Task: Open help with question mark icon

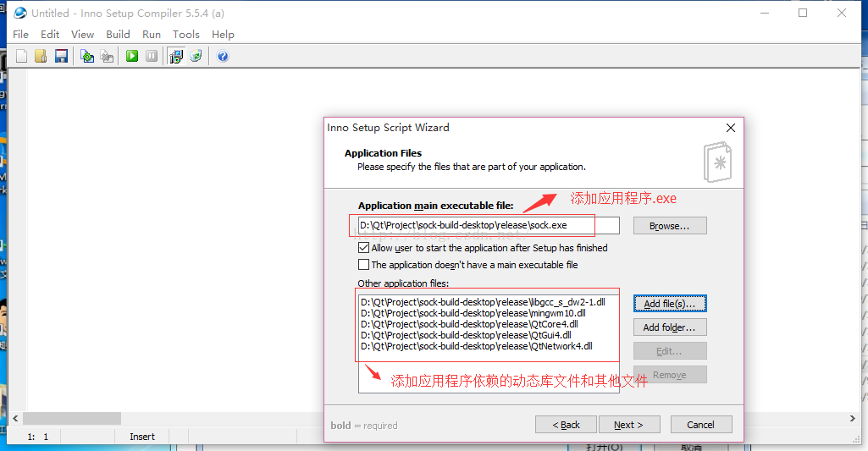Action: tap(223, 56)
